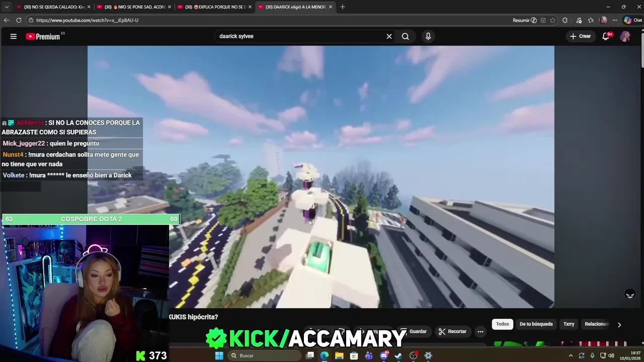The height and width of the screenshot is (362, 644).
Task: Open the browser extensions puzzle icon
Action: point(565,20)
